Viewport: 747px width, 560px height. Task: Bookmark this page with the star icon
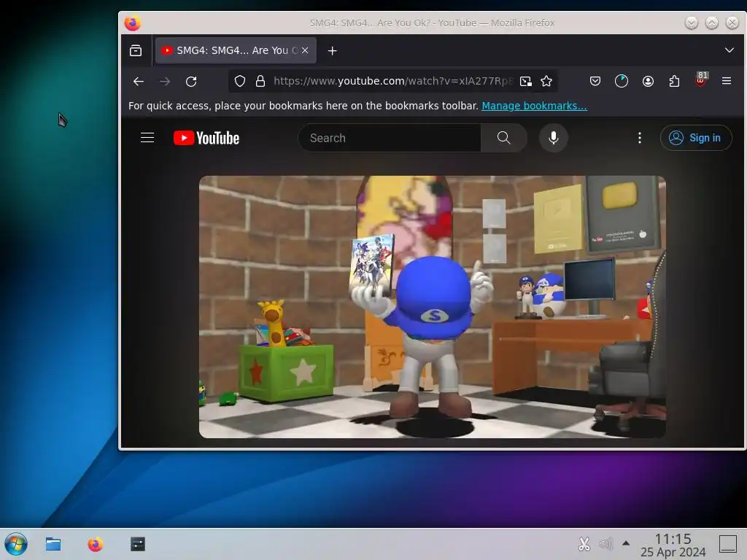click(546, 82)
